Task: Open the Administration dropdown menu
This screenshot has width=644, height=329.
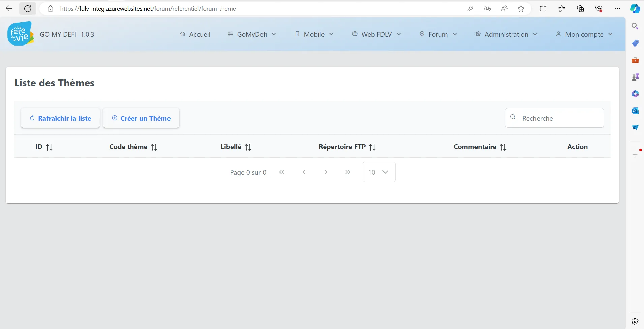Action: [x=506, y=34]
